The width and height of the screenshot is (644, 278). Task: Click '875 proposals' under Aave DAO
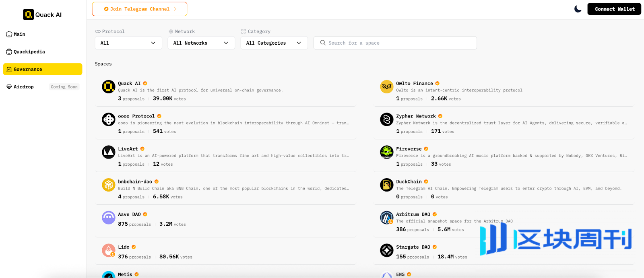tap(134, 224)
